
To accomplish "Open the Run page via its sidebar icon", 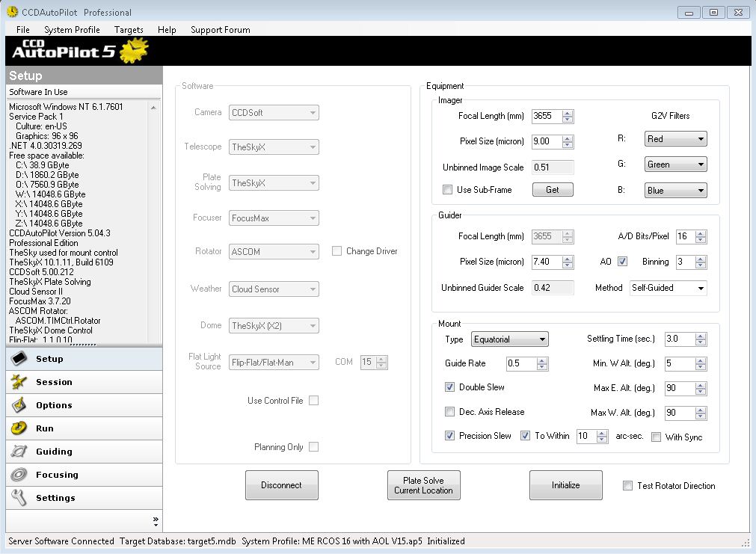I will click(19, 428).
